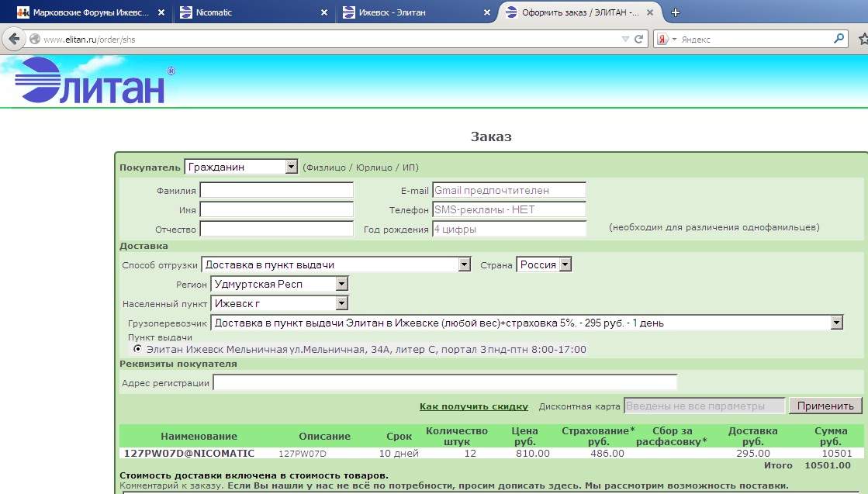This screenshot has width=868, height=494.
Task: Open URL history dropdown arrow in address bar
Action: pyautogui.click(x=625, y=40)
